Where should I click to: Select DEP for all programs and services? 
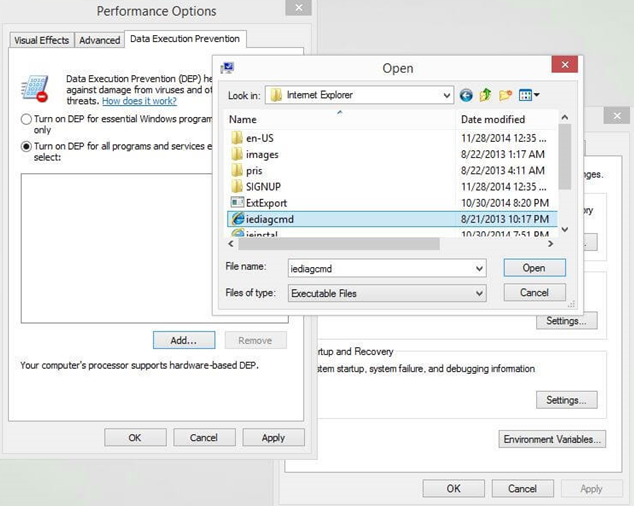click(26, 146)
